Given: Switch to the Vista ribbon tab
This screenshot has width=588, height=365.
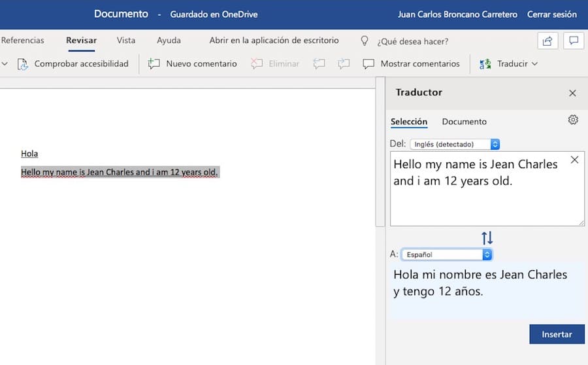Looking at the screenshot, I should pyautogui.click(x=126, y=41).
